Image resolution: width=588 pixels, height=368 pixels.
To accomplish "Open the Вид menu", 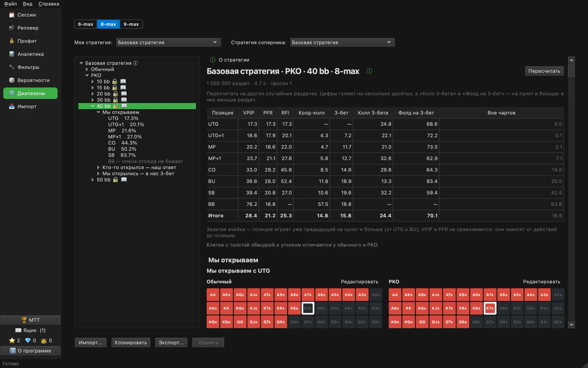I will pos(28,4).
